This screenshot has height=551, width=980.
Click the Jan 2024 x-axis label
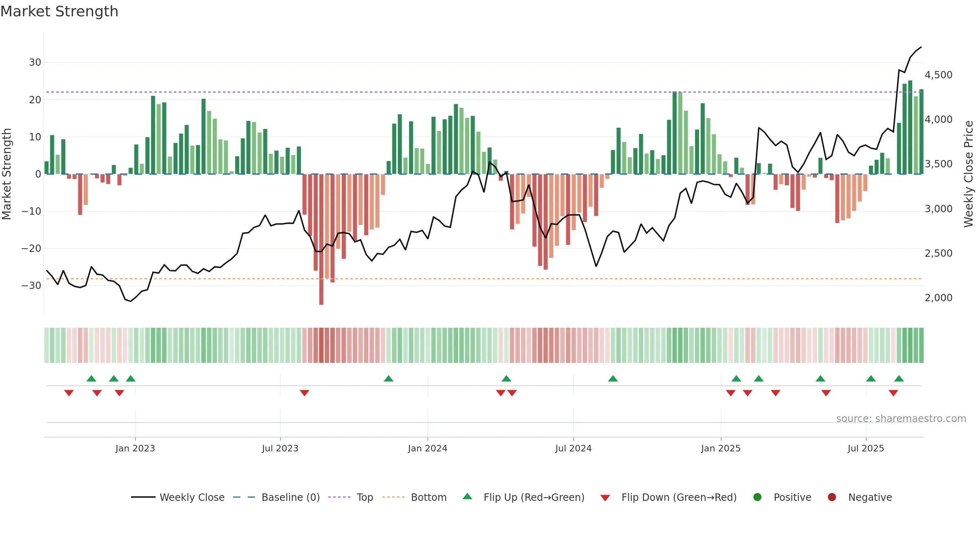pyautogui.click(x=428, y=448)
